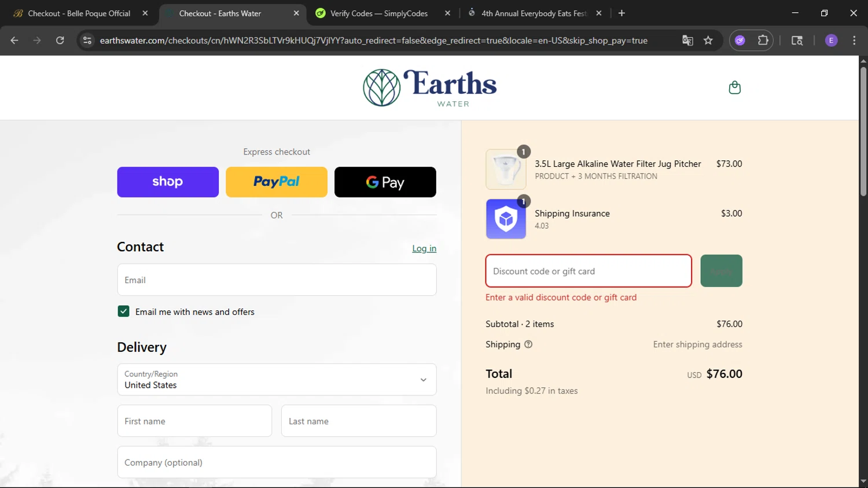
Task: Click the browser address bar URL
Action: tap(373, 41)
